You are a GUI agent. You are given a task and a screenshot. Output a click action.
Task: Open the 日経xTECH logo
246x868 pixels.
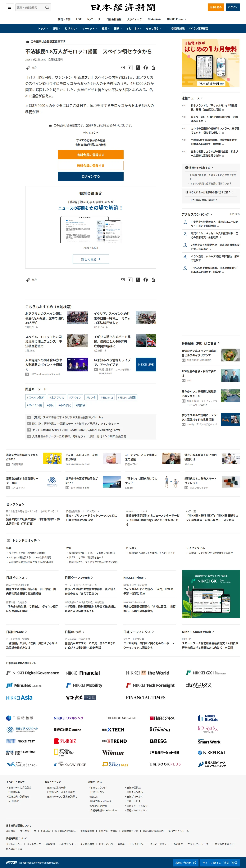coord(113,730)
